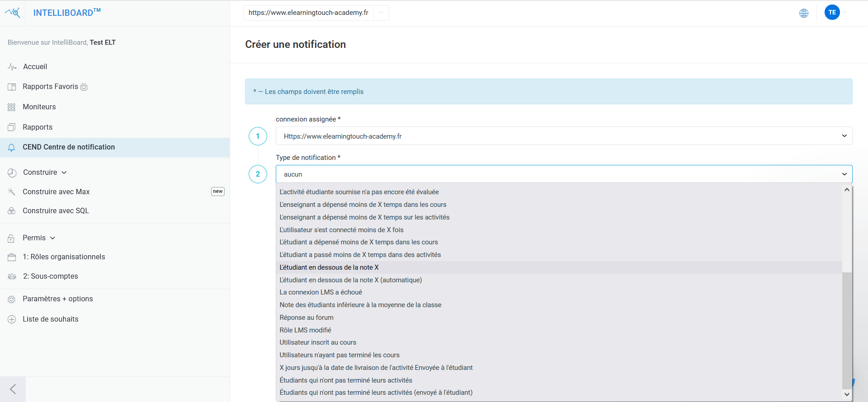Click the Liste de souhaits plus icon
The image size is (868, 402).
(x=12, y=319)
